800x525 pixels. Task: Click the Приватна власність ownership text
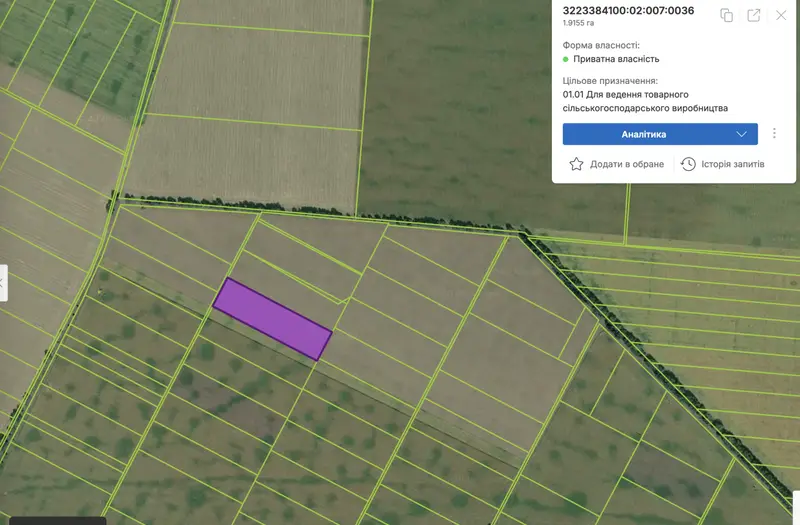pyautogui.click(x=616, y=59)
